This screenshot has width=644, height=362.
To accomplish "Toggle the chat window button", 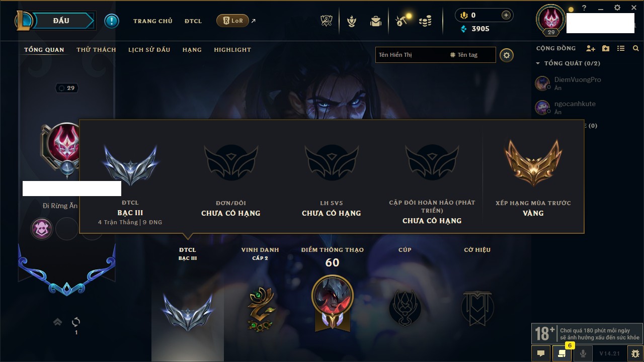I will point(541,353).
